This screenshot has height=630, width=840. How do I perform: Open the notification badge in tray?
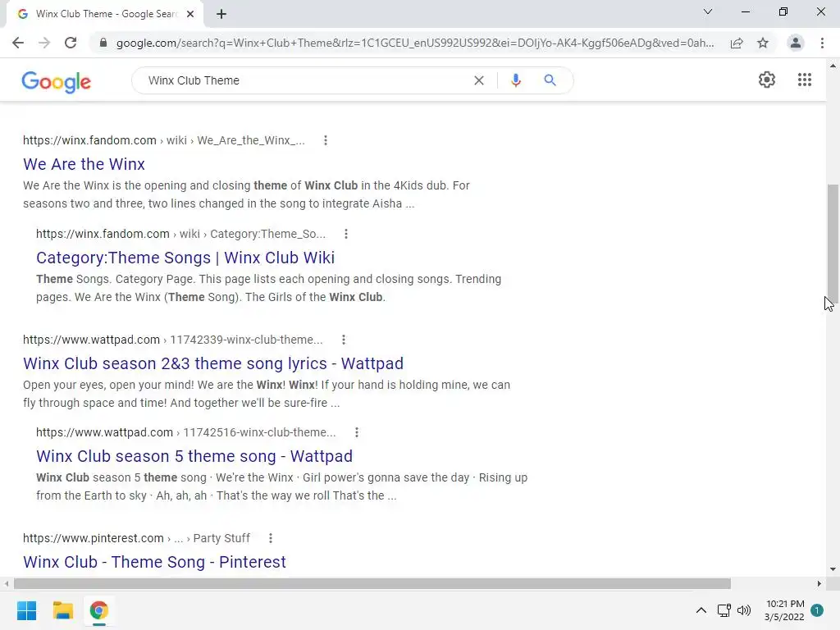pyautogui.click(x=816, y=610)
